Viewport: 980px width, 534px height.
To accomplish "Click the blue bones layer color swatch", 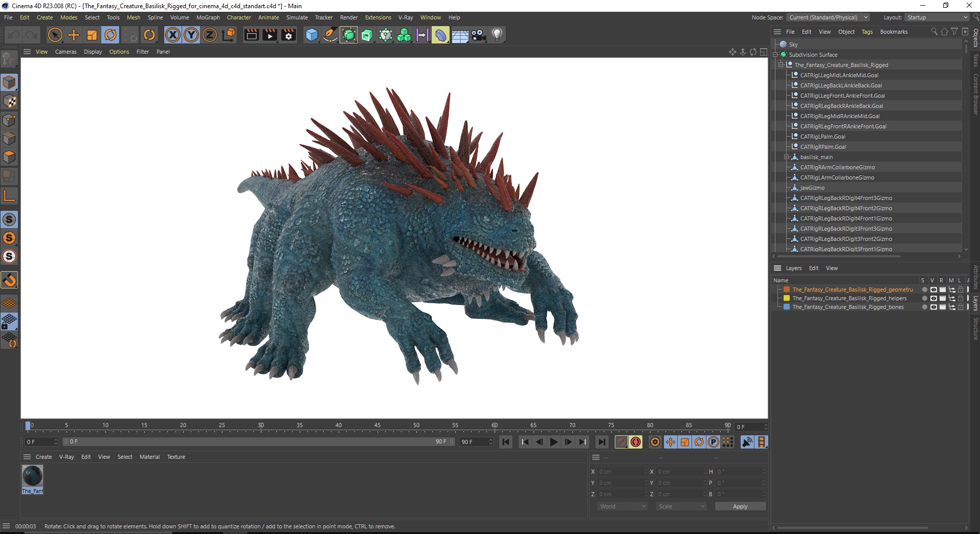I will 787,307.
